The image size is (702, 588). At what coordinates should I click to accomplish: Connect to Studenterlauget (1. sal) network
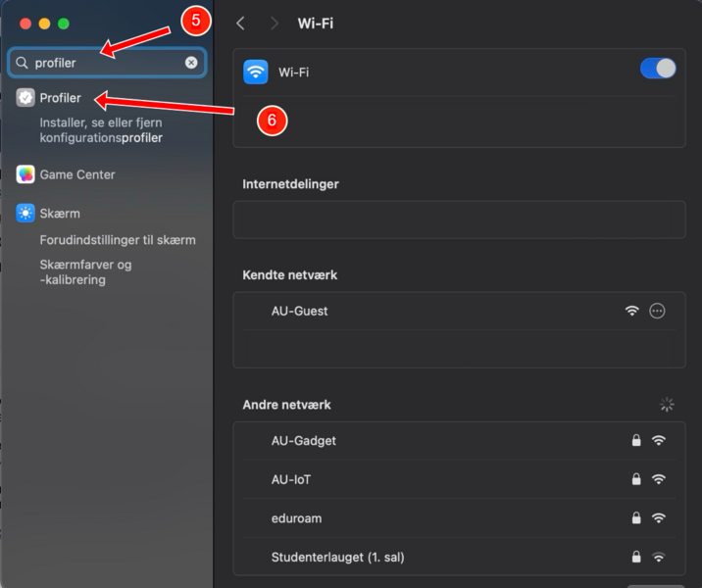tap(337, 557)
